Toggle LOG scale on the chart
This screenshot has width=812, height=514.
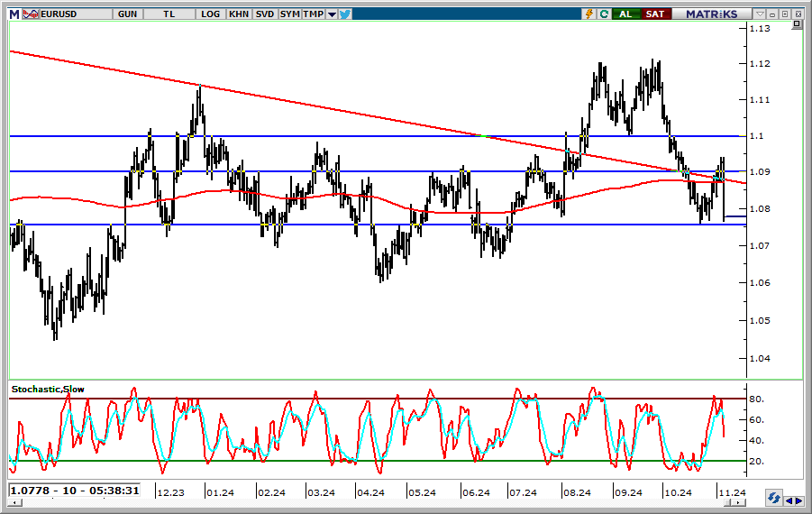pyautogui.click(x=210, y=14)
